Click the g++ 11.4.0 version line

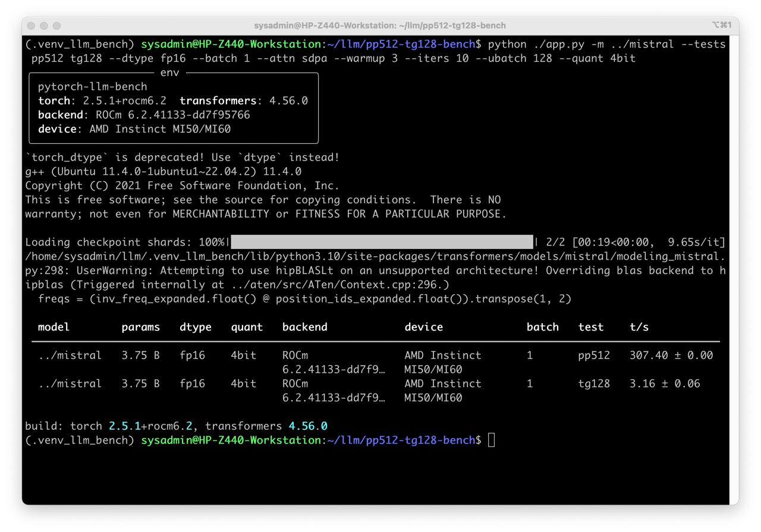tap(163, 172)
